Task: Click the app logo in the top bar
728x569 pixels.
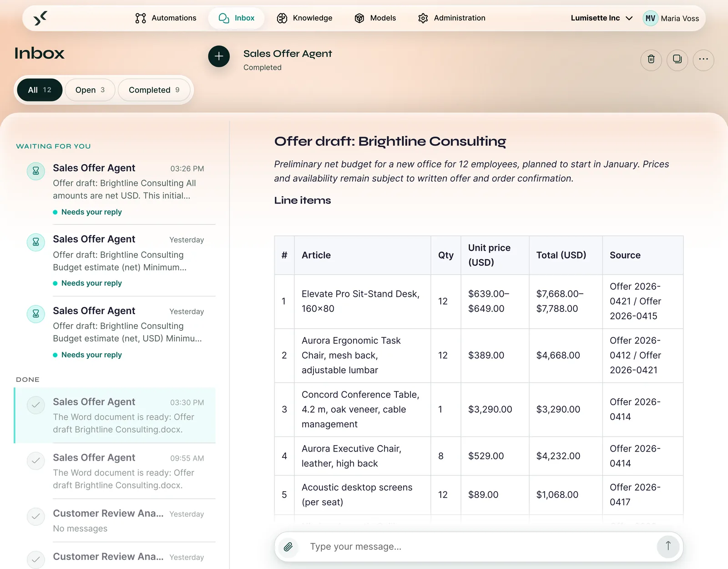Action: pos(40,18)
